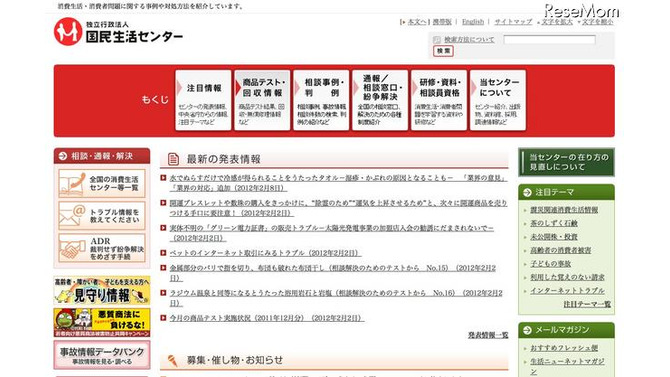Open 震災関連消費生活情報 theme link
This screenshot has height=377, width=670.
coord(564,210)
